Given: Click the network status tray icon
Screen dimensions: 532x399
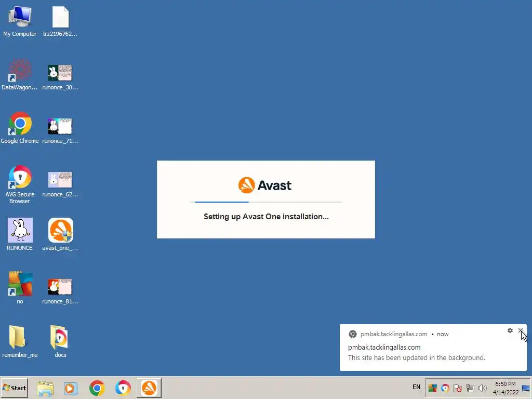Looking at the screenshot, I should coord(470,388).
